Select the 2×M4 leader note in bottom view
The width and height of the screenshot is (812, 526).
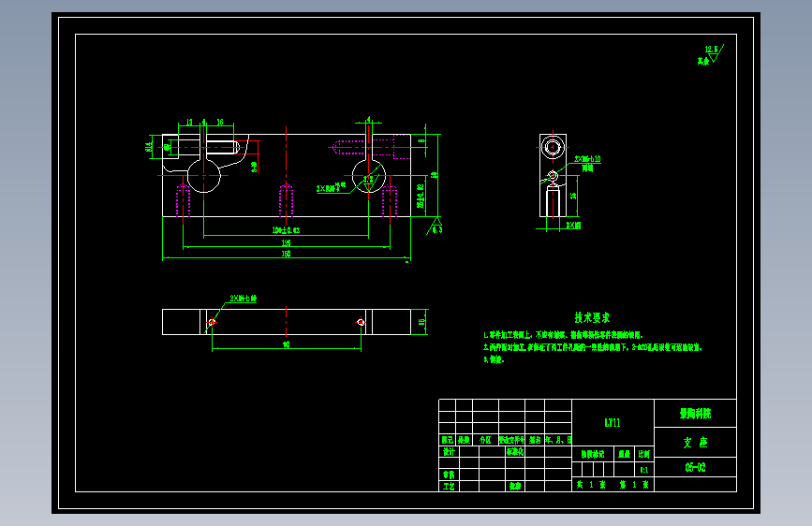pyautogui.click(x=244, y=299)
